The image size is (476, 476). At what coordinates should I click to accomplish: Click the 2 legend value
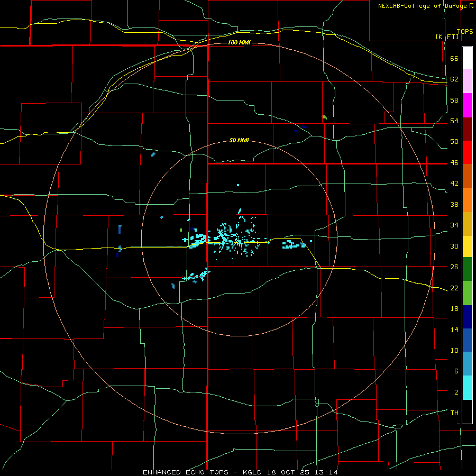456,392
